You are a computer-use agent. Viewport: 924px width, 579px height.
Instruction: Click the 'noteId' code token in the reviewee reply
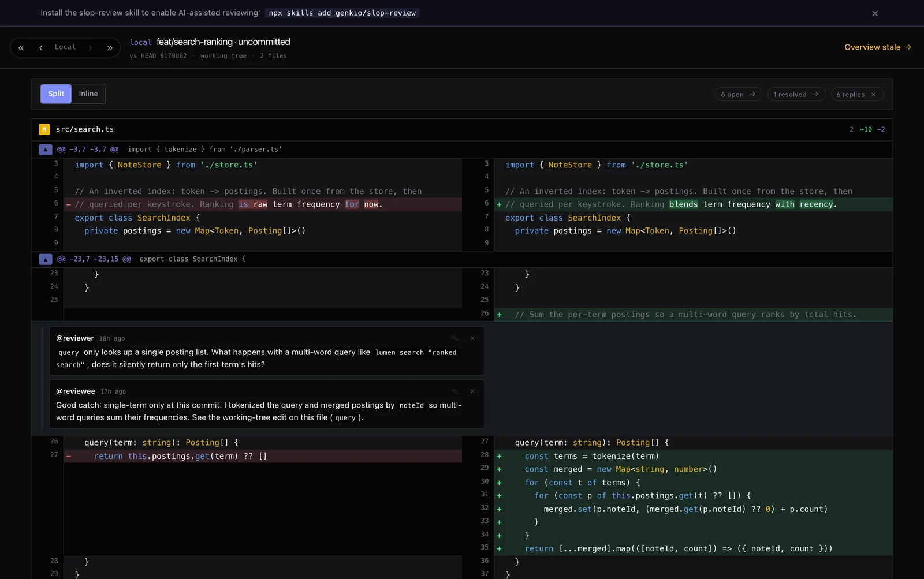412,406
